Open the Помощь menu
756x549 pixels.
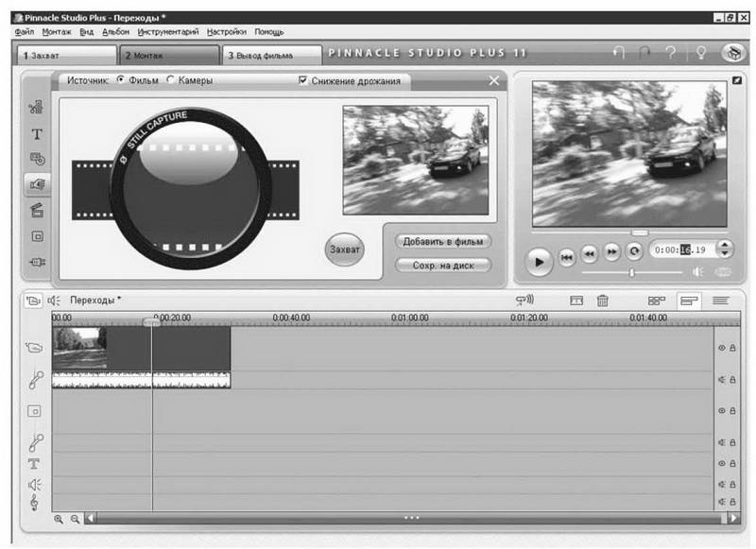(269, 32)
